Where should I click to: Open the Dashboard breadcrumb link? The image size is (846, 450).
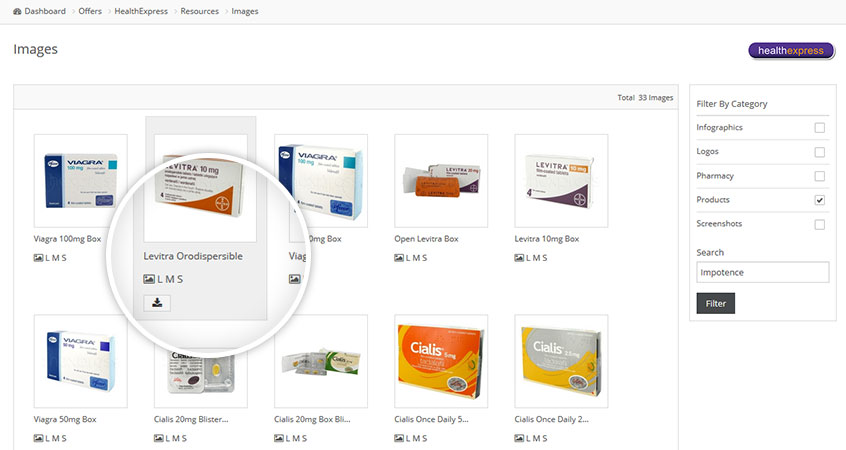click(x=45, y=11)
